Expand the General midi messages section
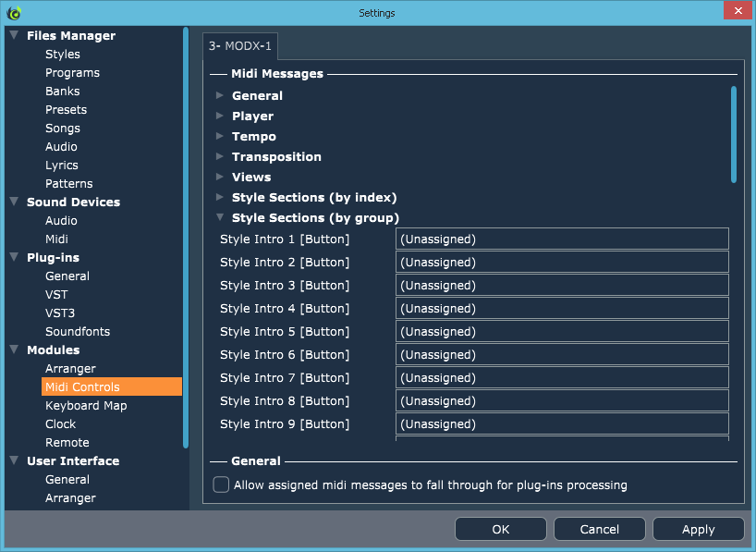 click(x=220, y=95)
